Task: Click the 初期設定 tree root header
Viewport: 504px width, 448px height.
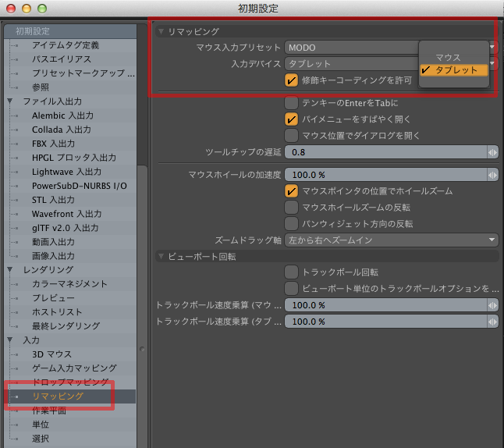Action: click(x=70, y=31)
